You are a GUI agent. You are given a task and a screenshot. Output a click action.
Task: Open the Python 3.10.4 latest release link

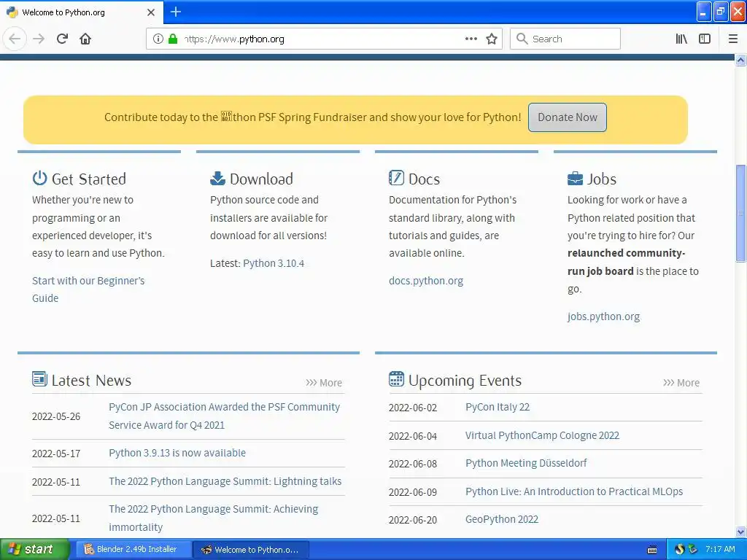274,263
